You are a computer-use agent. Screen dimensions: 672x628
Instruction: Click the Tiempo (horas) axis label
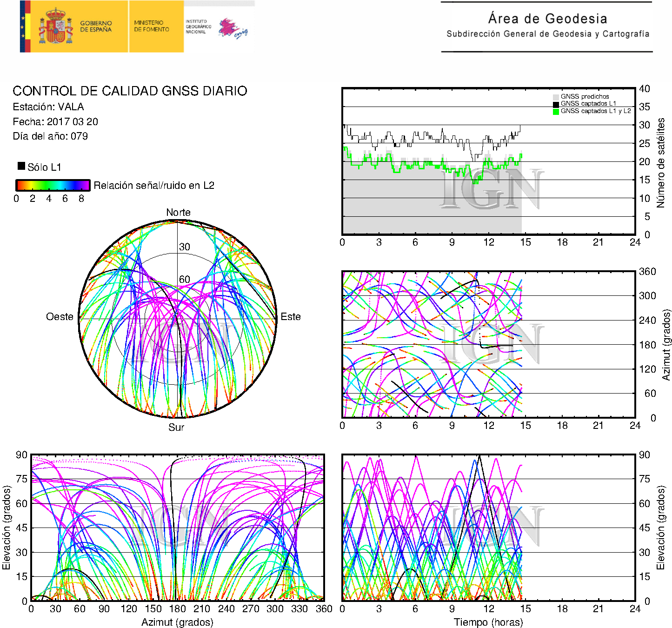pos(488,622)
